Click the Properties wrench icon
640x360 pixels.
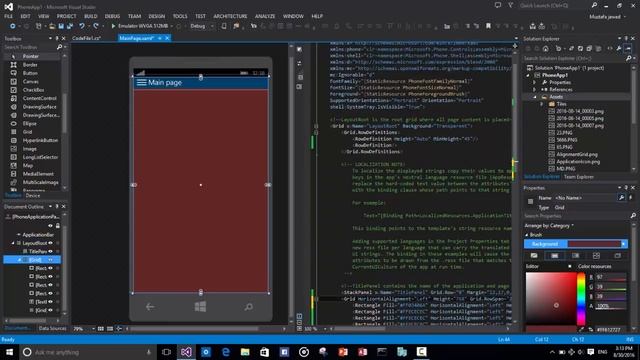[621, 198]
